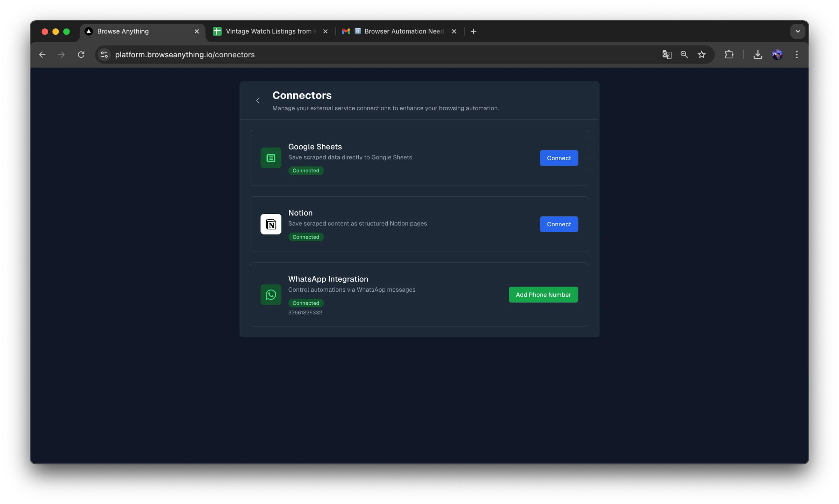Open the user profile avatar menu

(x=777, y=54)
